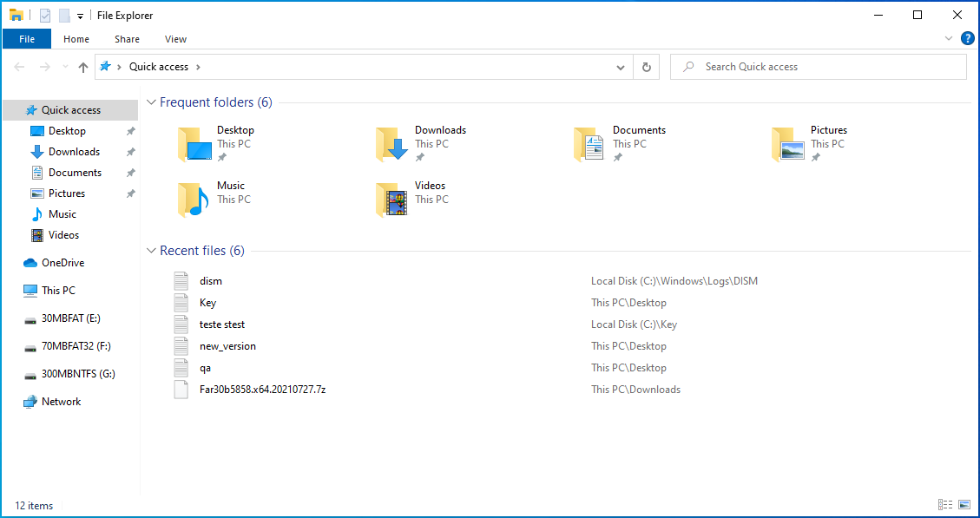
Task: Select the Far30b5858.x64.20210727.7z file
Action: pyautogui.click(x=262, y=390)
